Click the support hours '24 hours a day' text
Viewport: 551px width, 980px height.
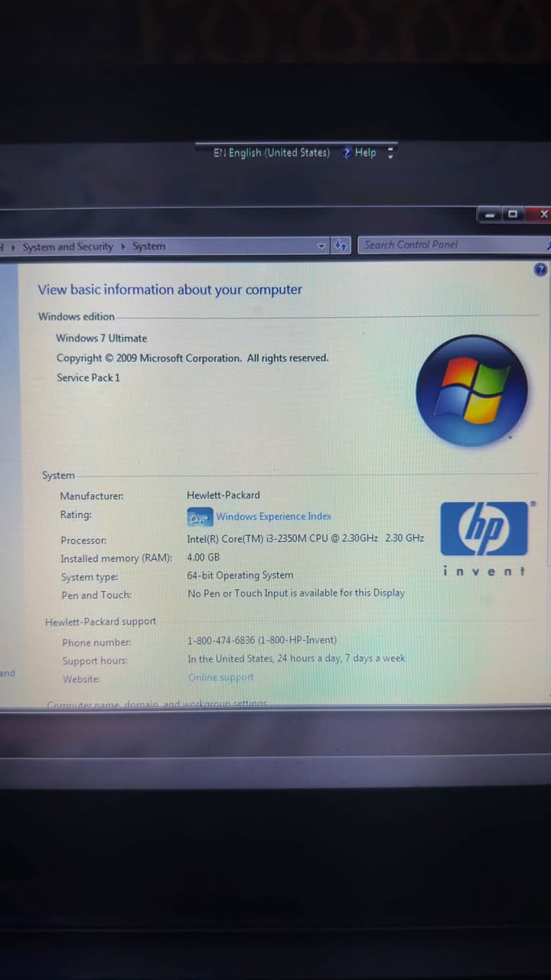297,658
